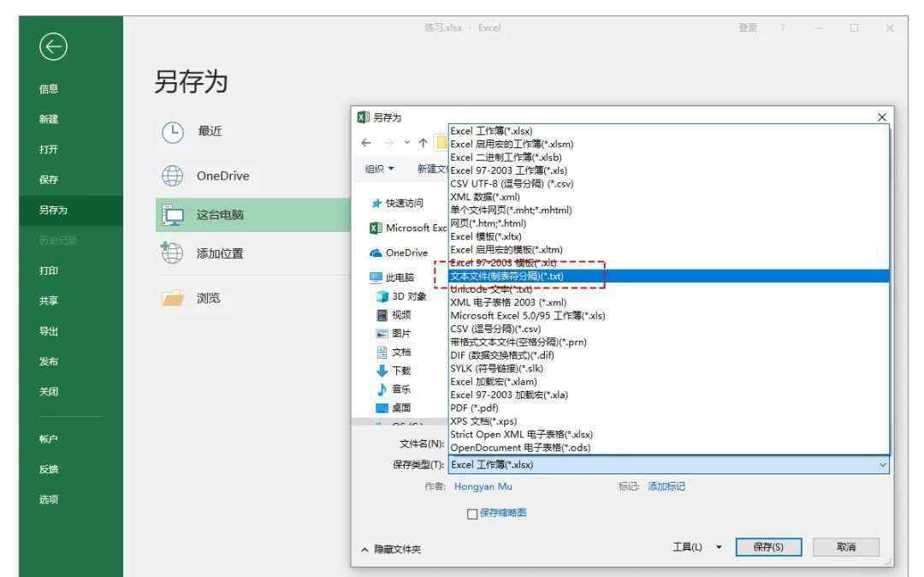924x577 pixels.
Task: Open 工具(L) dropdown menu
Action: 696,547
